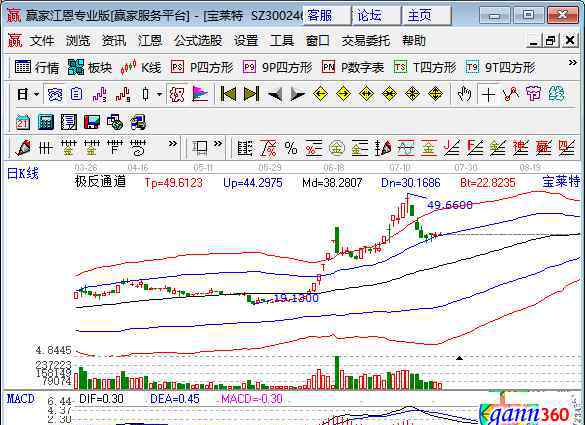
Task: Click the circled 金 tool icon
Action: 337,148
